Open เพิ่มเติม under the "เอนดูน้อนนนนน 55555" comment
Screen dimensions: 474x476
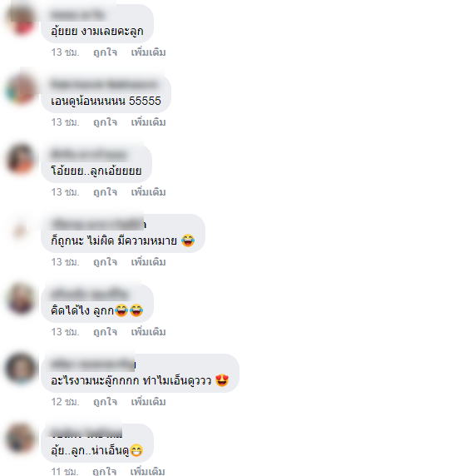(x=148, y=122)
